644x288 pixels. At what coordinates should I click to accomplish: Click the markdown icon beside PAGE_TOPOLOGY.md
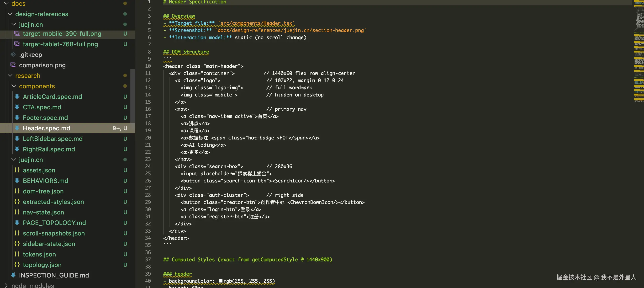coord(17,223)
